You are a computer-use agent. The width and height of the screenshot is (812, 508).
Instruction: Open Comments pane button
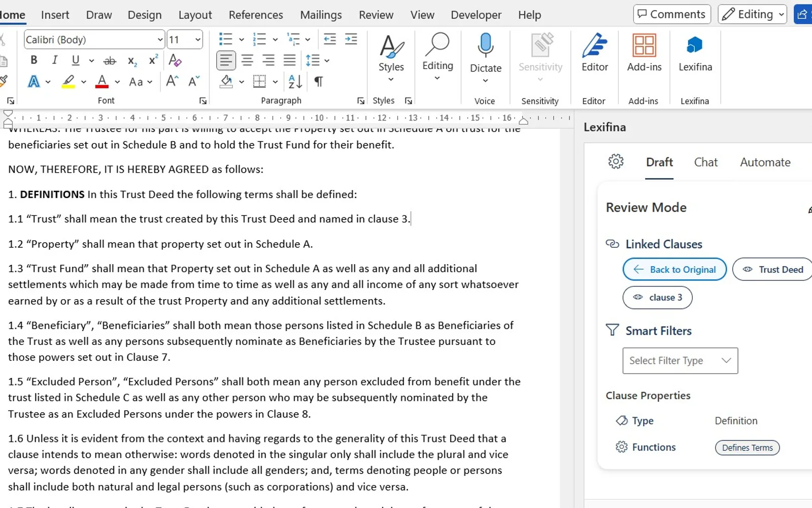coord(672,14)
